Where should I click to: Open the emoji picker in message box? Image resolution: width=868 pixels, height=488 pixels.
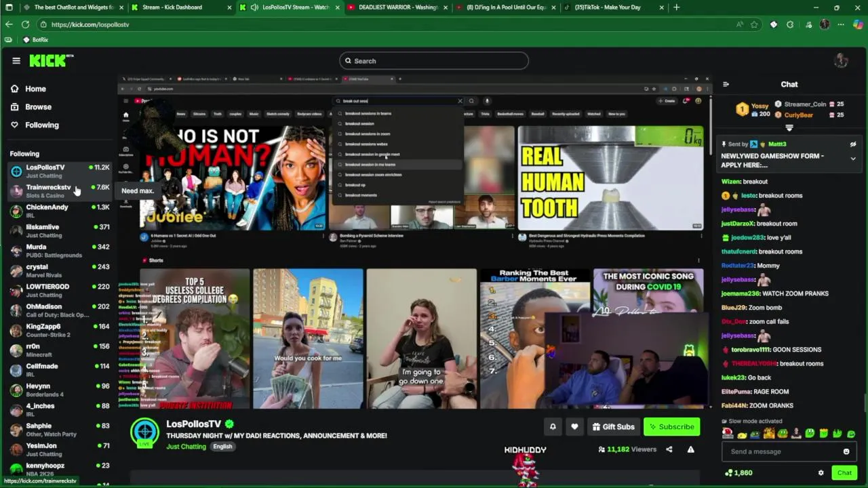point(846,452)
